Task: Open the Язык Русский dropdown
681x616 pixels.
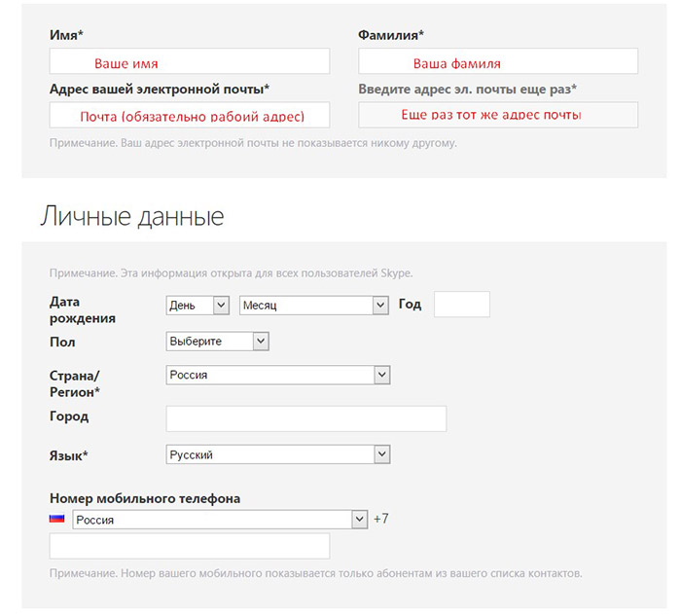Action: point(278,454)
